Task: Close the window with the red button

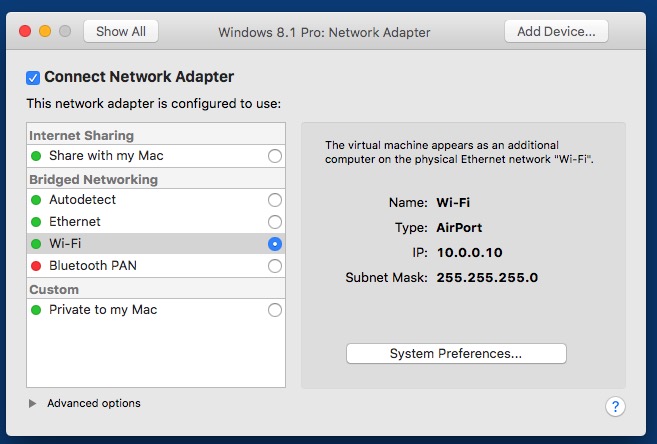Action: tap(25, 31)
